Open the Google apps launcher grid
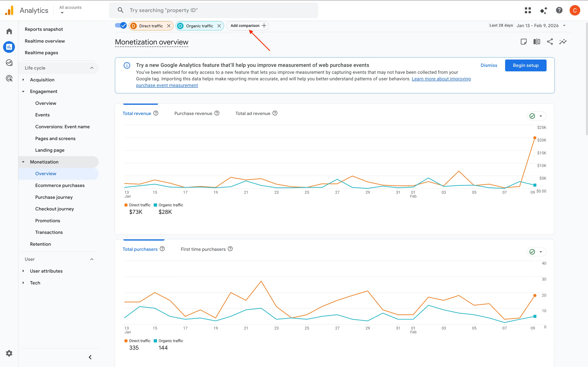The width and height of the screenshot is (588, 367). tap(528, 10)
